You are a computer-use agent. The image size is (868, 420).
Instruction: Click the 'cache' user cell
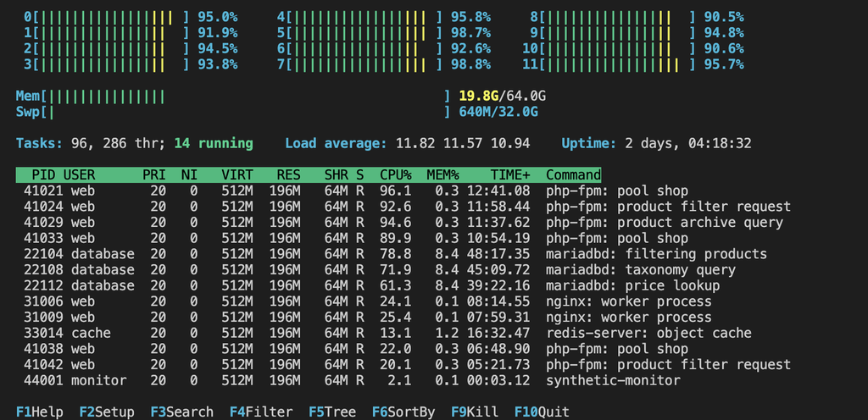(x=91, y=334)
